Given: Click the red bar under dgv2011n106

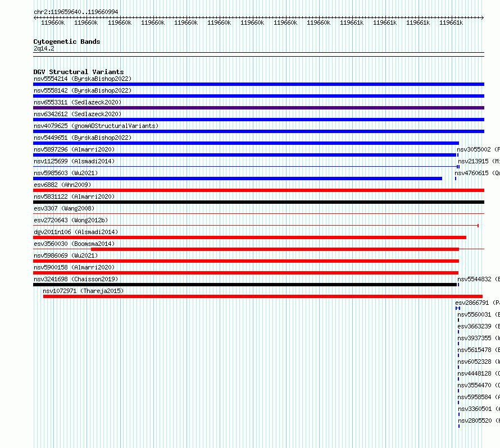Looking at the screenshot, I should pos(249,237).
